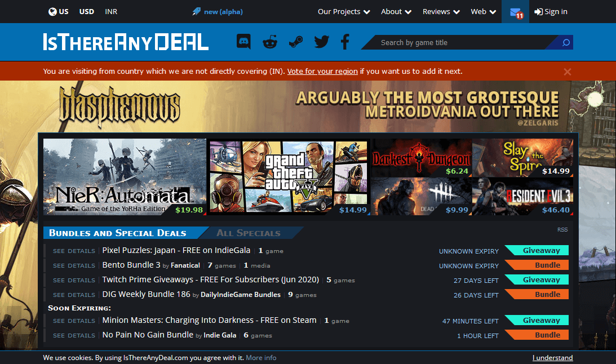
Task: Click Bundle tag on DIG Weekly row
Action: [537, 295]
